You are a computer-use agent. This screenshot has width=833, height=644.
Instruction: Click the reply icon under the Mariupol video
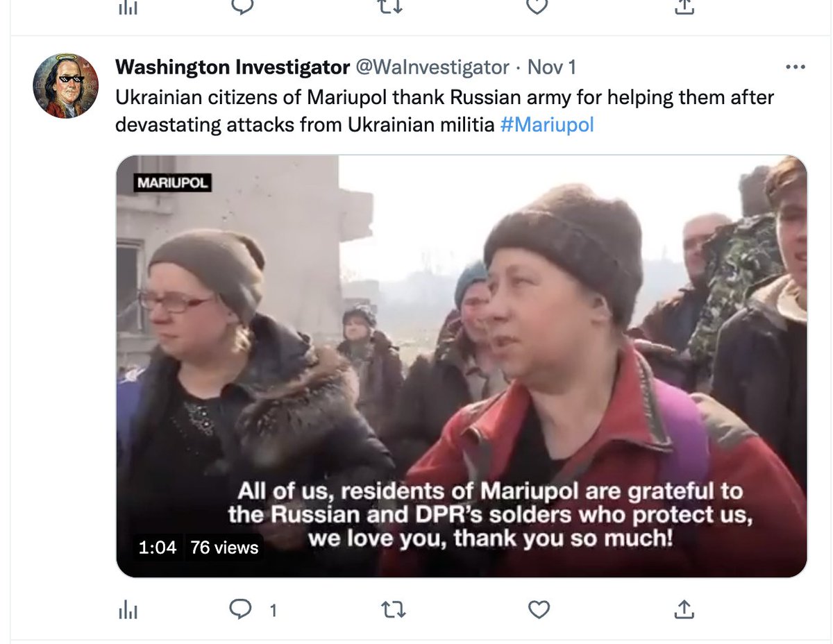(x=240, y=610)
